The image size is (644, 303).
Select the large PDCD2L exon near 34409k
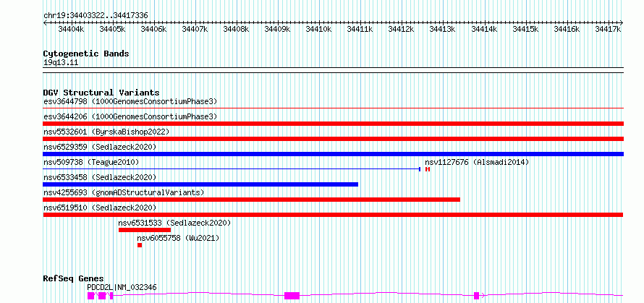pos(292,296)
